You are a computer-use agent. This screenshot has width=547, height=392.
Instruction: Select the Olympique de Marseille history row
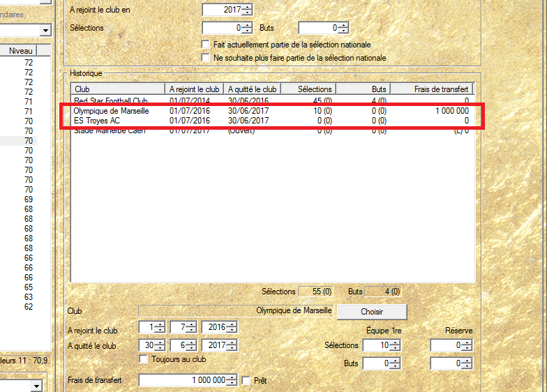click(x=272, y=111)
